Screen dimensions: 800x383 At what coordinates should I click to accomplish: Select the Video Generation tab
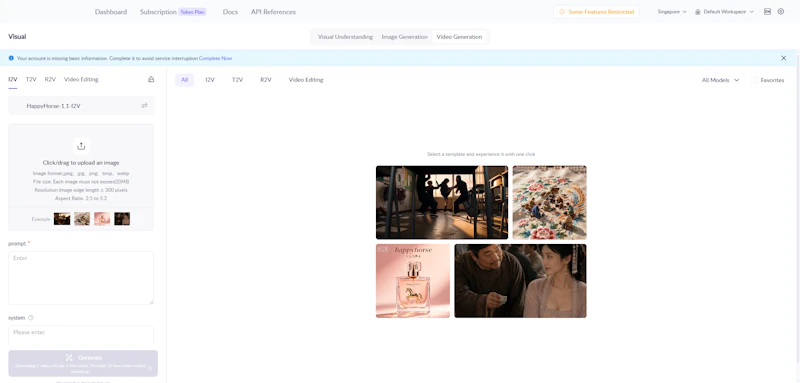(x=459, y=37)
